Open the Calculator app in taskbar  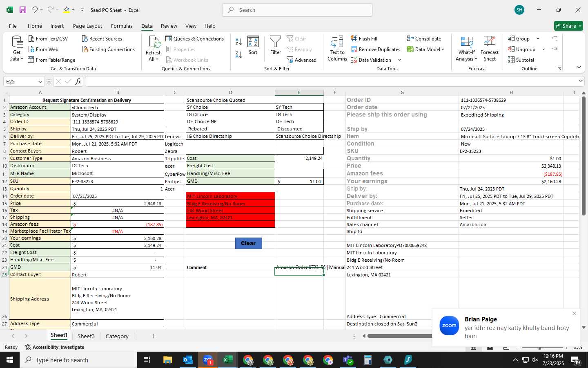point(368,360)
